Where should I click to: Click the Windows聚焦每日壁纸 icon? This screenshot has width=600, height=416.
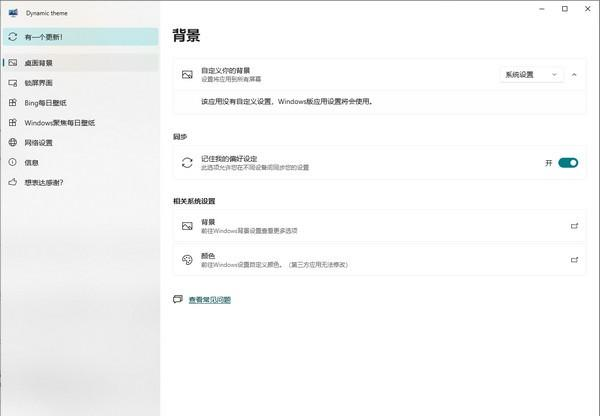[x=13, y=122]
